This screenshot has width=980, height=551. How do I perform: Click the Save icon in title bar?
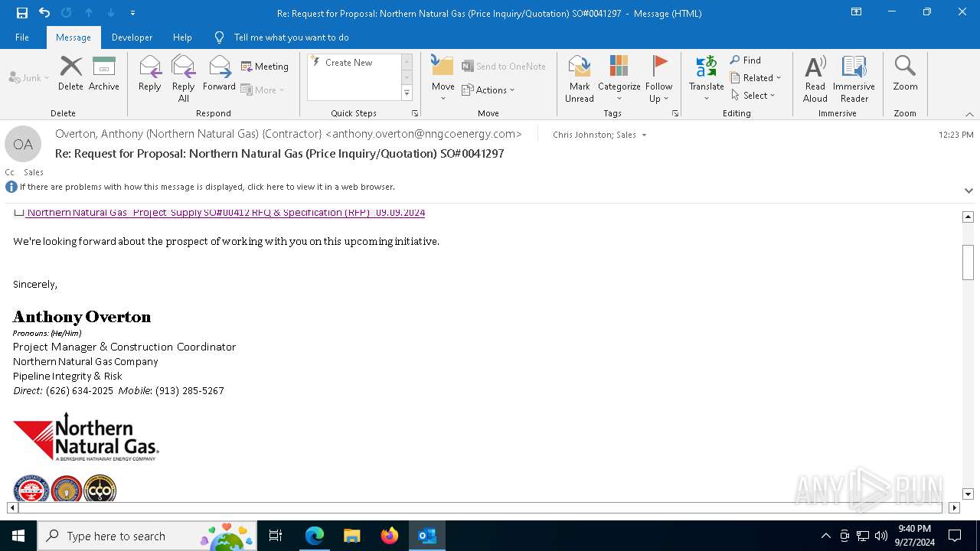[22, 13]
